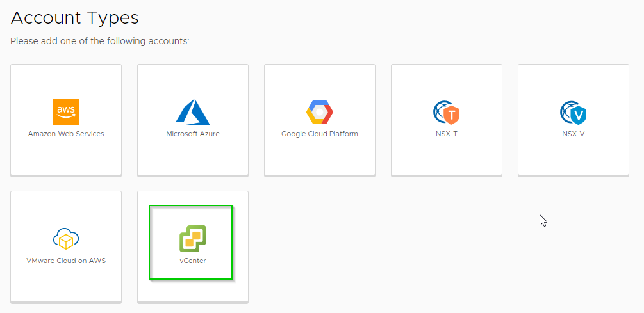Click the 'Please add one of the following accounts' text

(100, 42)
